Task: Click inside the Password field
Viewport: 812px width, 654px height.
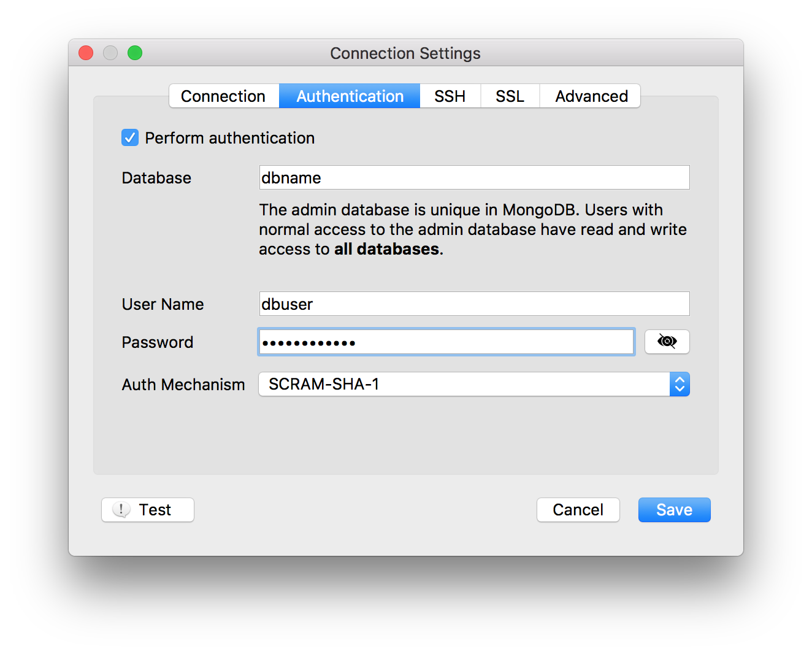Action: click(x=446, y=342)
